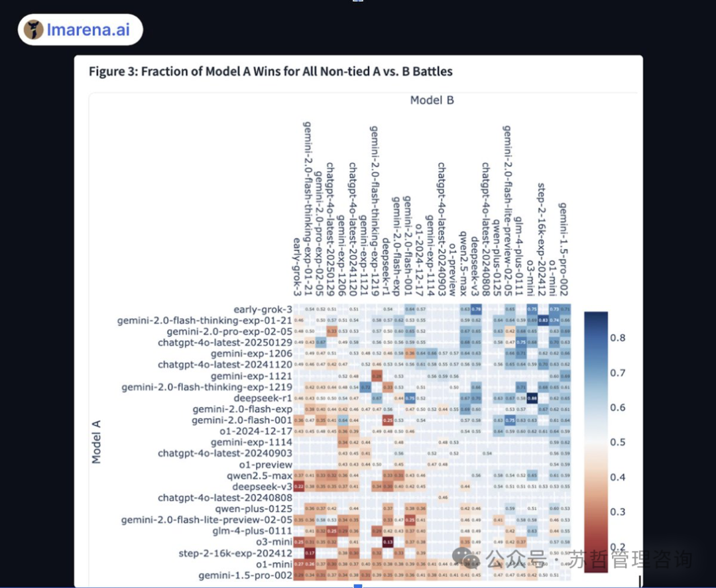Click the Figure 3 heading text
Viewport: 716px width, 588px height.
click(x=270, y=71)
